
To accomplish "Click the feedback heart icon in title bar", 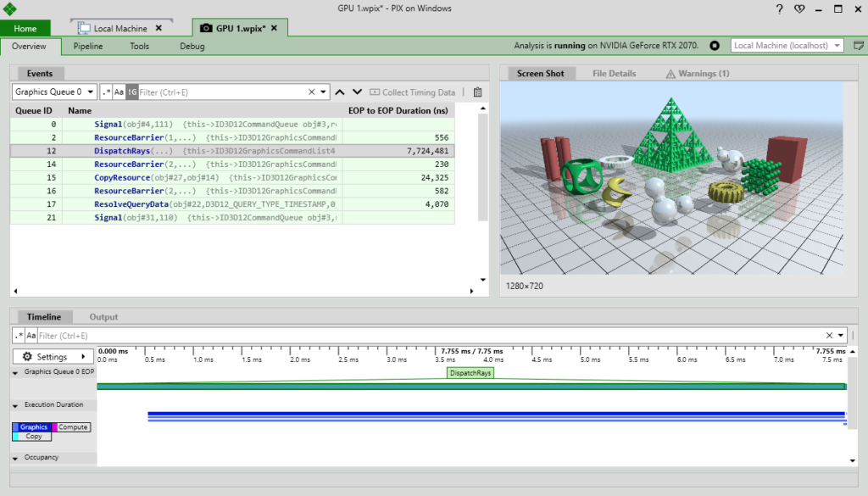I will [x=798, y=9].
